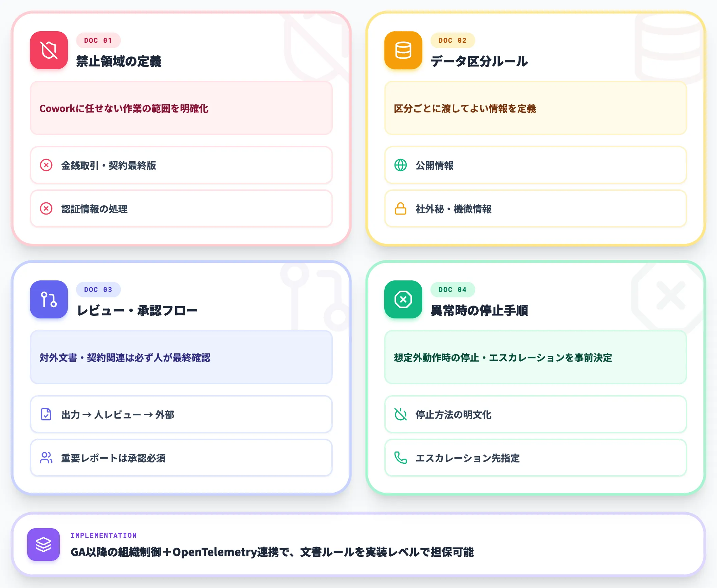
Task: Click the power-off icon next to 停止方法の明文化
Action: [401, 414]
